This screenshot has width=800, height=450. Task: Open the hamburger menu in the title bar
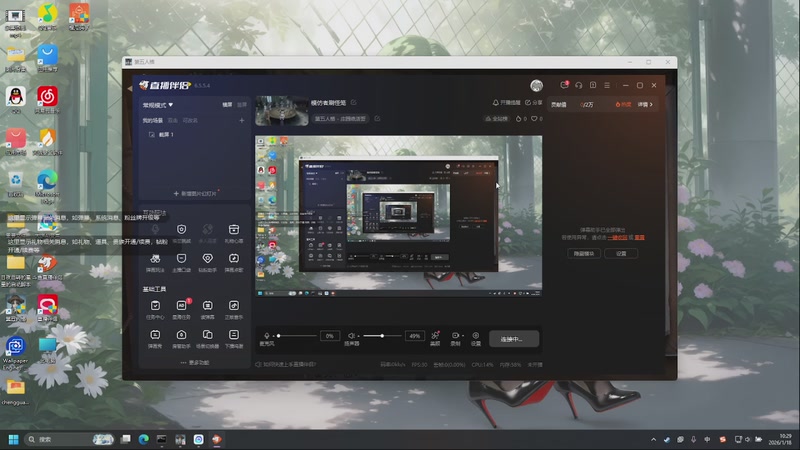pos(607,85)
